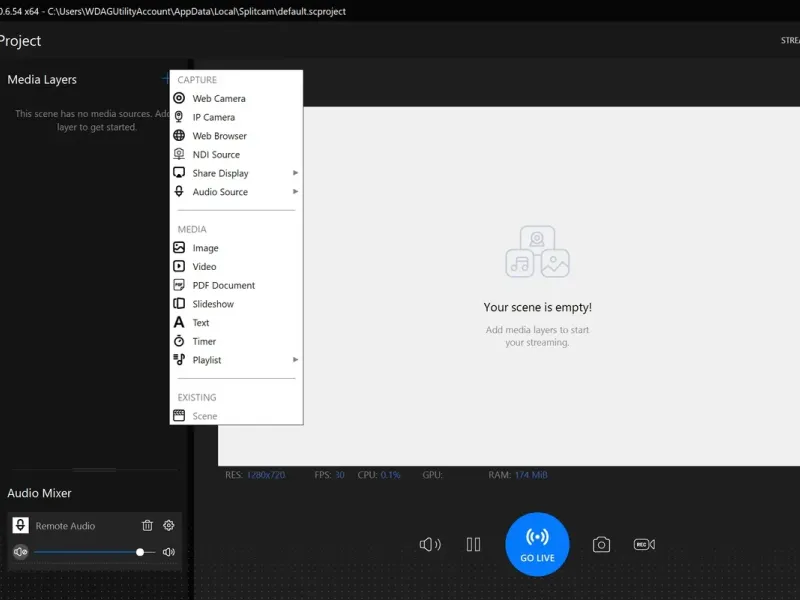
Task: Select existing Scene entry
Action: pyautogui.click(x=236, y=415)
